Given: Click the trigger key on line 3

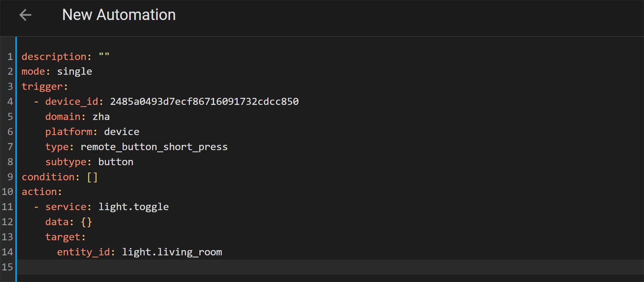Looking at the screenshot, I should pyautogui.click(x=44, y=87).
